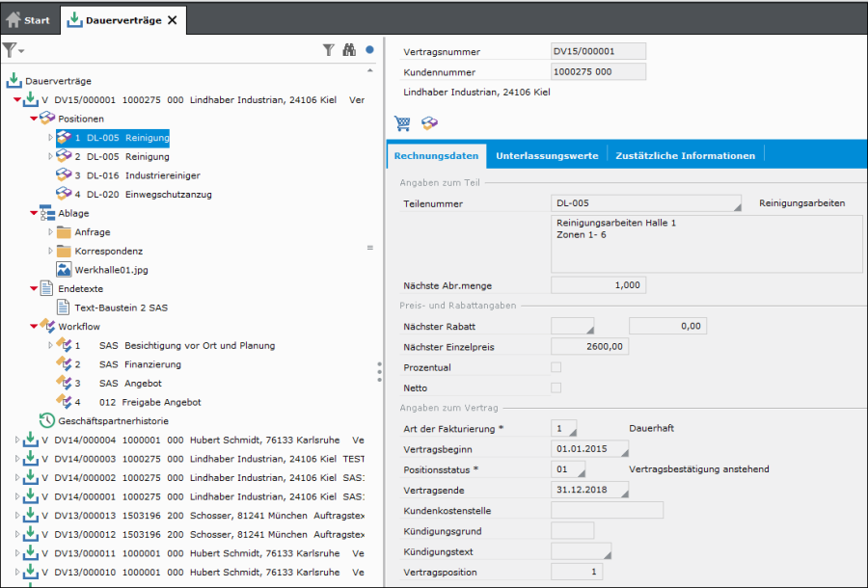
Task: Click workflow icon for Freigabe Angebot step
Action: click(64, 402)
